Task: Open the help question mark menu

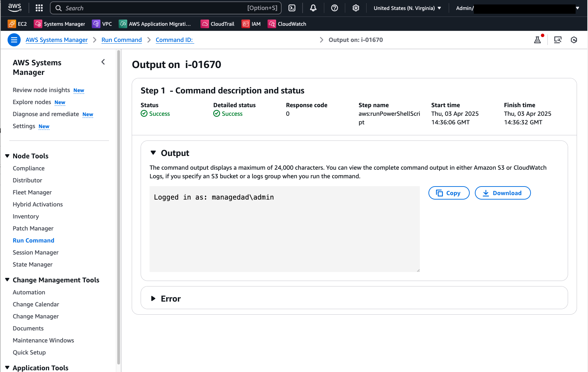Action: (x=335, y=8)
